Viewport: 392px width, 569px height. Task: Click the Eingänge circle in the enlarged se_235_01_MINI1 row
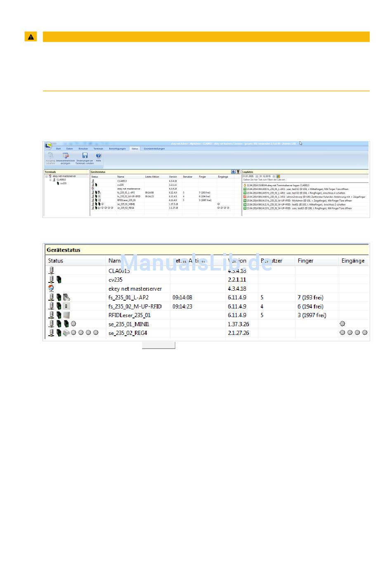[342, 324]
